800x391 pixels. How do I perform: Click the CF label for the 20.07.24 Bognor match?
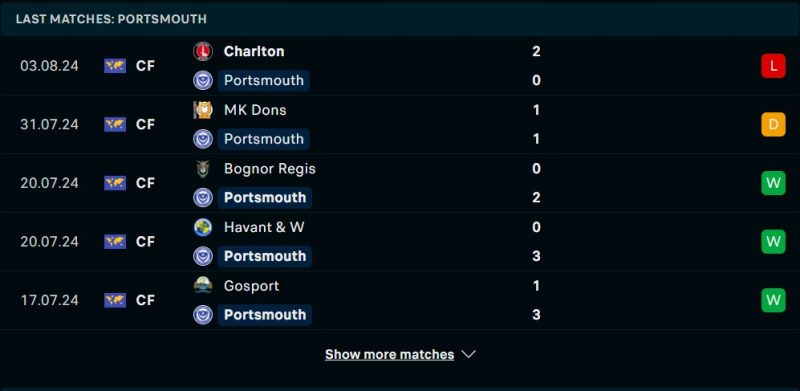coord(145,183)
